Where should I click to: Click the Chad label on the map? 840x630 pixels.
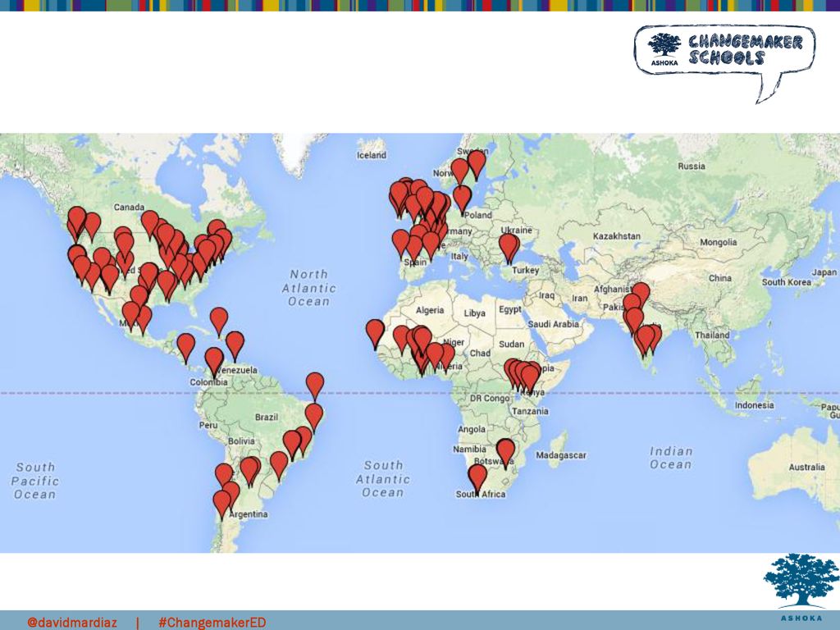click(x=480, y=353)
